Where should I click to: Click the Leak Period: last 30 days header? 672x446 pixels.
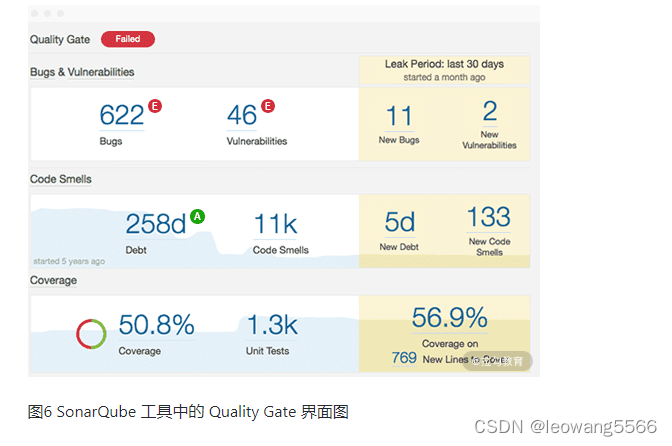click(x=444, y=64)
